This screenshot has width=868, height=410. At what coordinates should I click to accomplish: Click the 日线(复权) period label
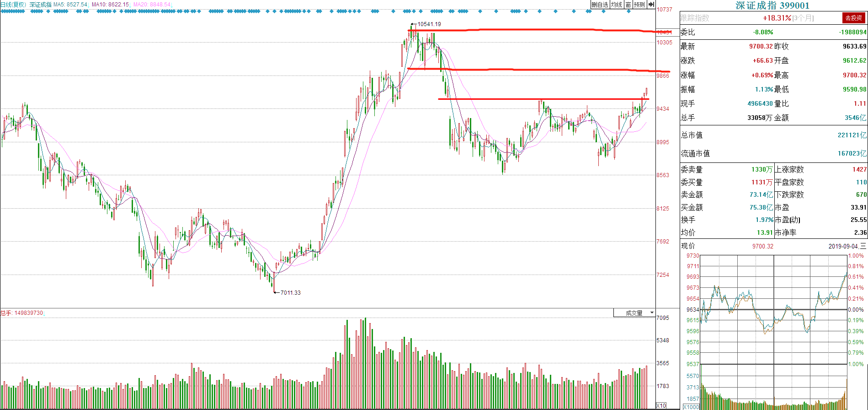pyautogui.click(x=13, y=5)
